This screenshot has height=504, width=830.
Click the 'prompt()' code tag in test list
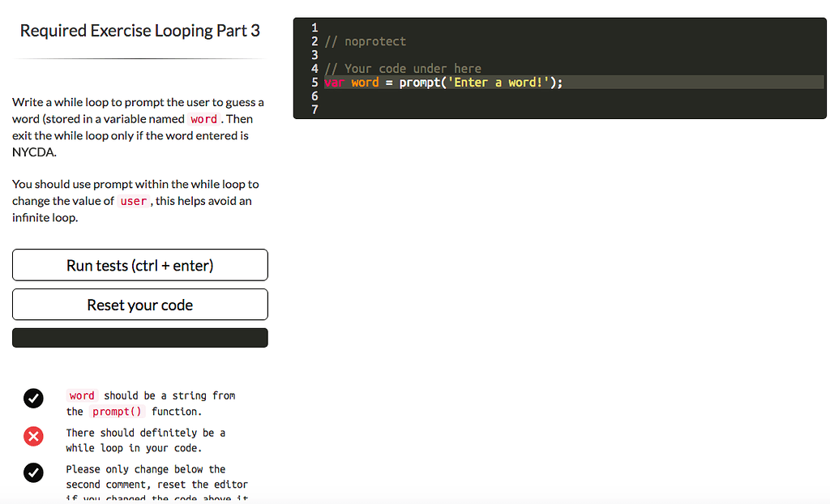click(117, 412)
